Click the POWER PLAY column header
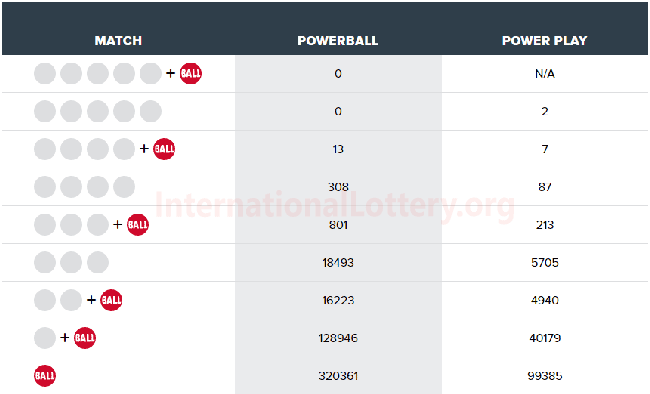This screenshot has width=650, height=394. point(544,40)
